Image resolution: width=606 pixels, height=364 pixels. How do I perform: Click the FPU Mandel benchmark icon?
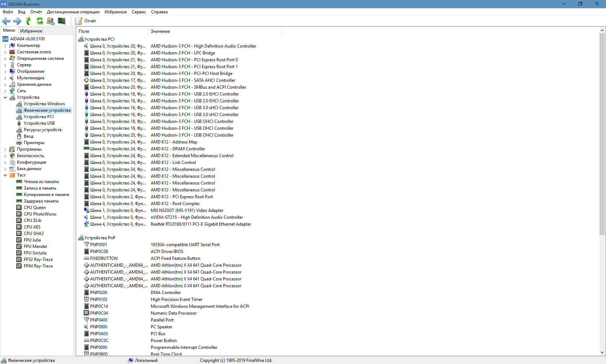(19, 247)
